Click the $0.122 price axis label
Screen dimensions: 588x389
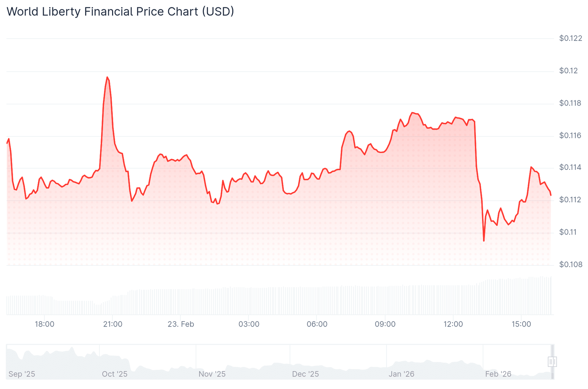[570, 38]
